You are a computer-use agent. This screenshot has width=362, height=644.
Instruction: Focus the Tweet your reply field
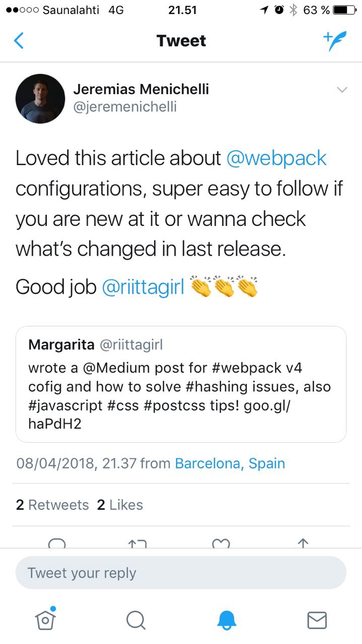click(181, 573)
